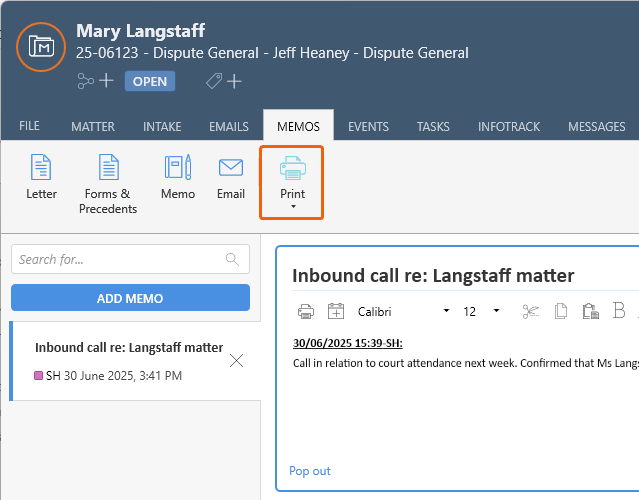Viewport: 639px width, 500px height.
Task: Open the MESSAGES tab
Action: [x=597, y=127]
